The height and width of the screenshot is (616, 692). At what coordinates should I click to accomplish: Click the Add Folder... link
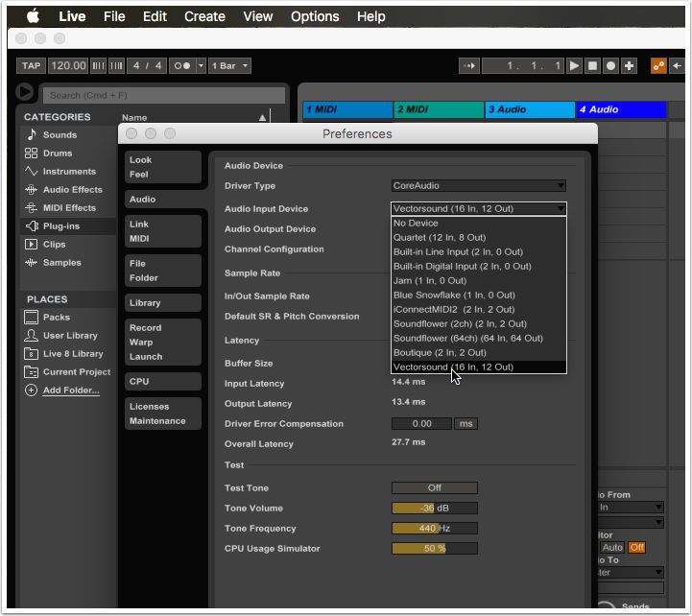(71, 391)
